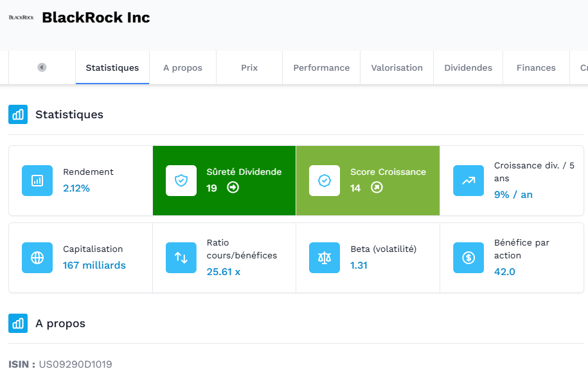Click the Capitalisation globe icon
The image size is (588, 376).
(37, 258)
